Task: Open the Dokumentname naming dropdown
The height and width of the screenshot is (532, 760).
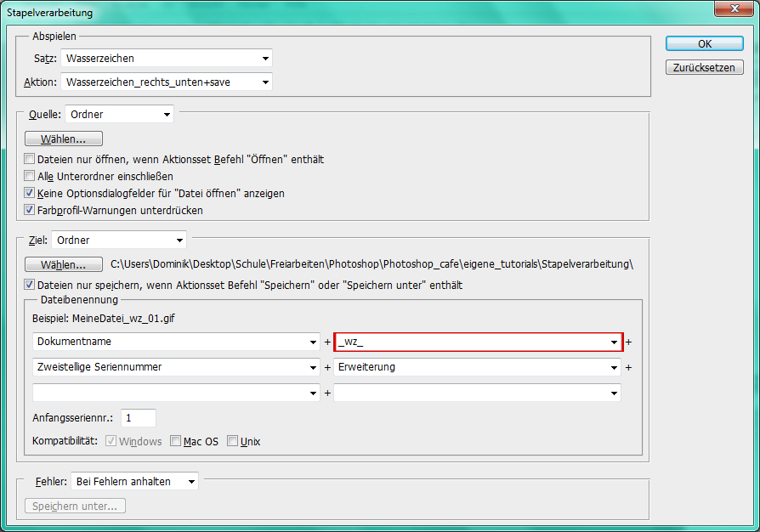Action: (x=176, y=342)
